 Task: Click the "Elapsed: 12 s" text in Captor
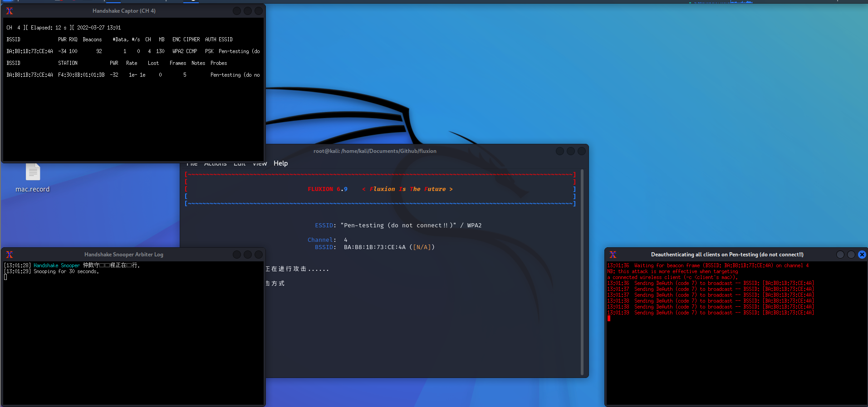pyautogui.click(x=49, y=28)
